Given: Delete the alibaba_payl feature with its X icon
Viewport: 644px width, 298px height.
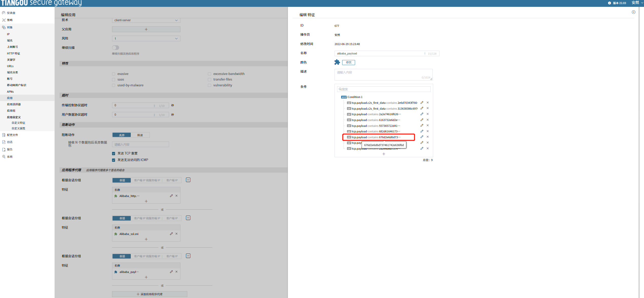Looking at the screenshot, I should click(177, 272).
